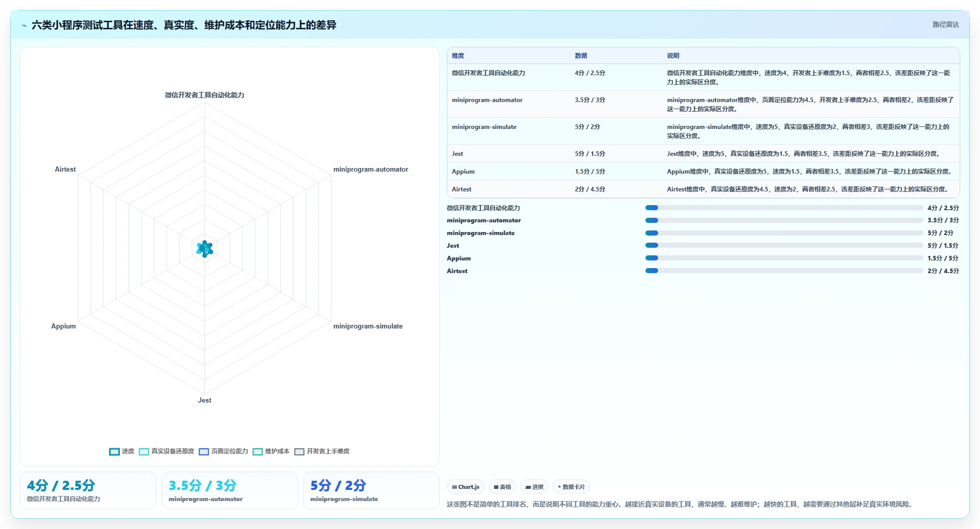Open the 3.5分 / 3分 data card
Screen dimensions: 980x529
(x=230, y=490)
